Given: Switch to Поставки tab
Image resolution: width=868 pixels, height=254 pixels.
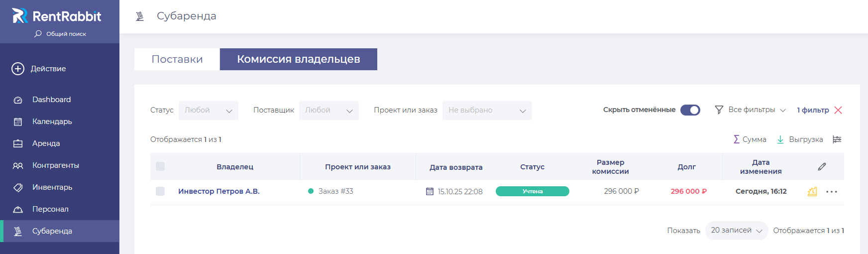Looking at the screenshot, I should 177,59.
